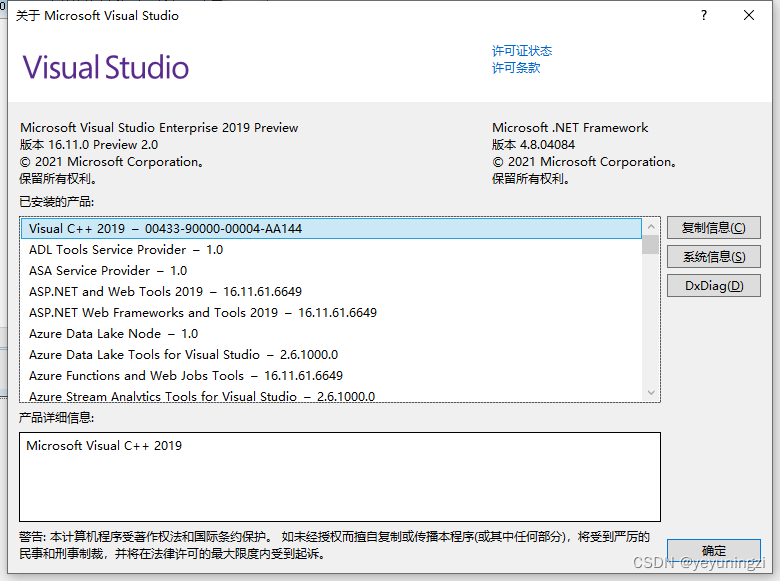This screenshot has width=780, height=581.
Task: Open the 许可条款 link
Action: (516, 68)
